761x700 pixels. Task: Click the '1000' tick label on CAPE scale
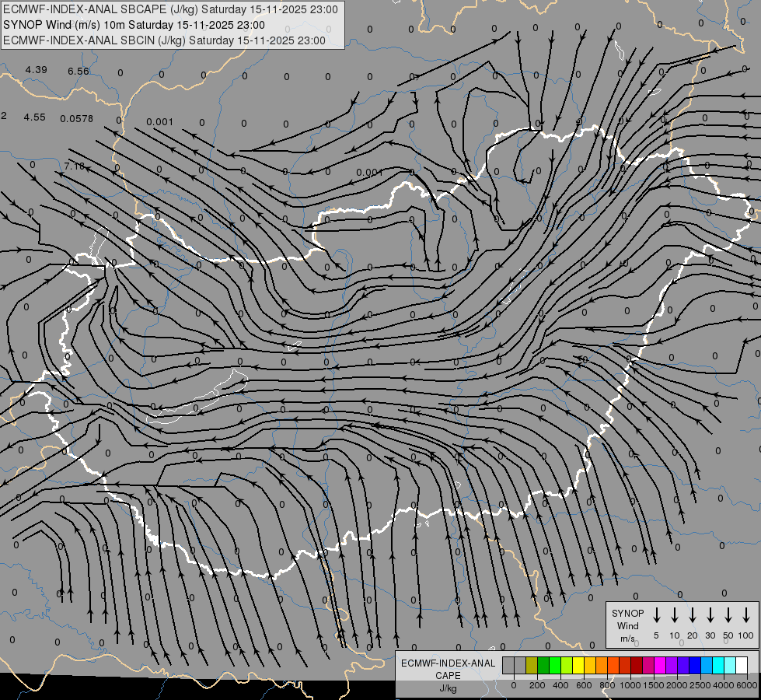click(630, 685)
